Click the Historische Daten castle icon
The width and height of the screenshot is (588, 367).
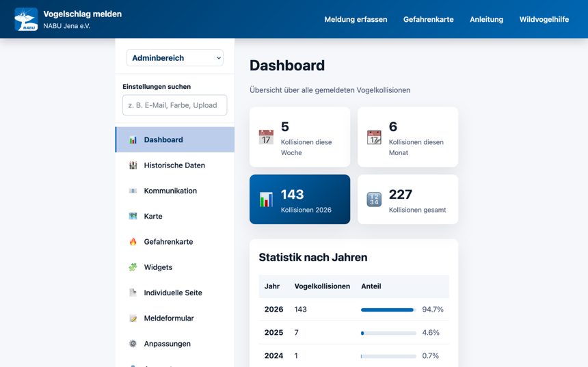point(133,165)
